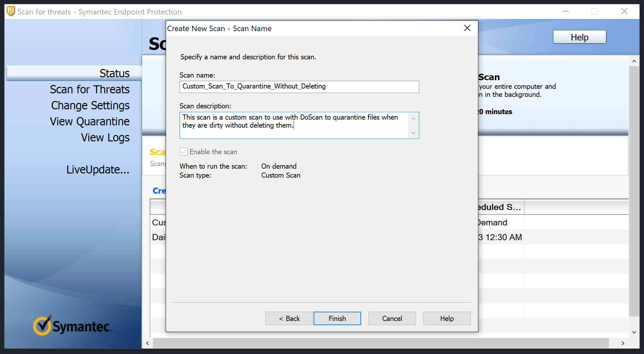Click inside the Scan name text field
Viewport: 644px width, 354px height.
(298, 87)
